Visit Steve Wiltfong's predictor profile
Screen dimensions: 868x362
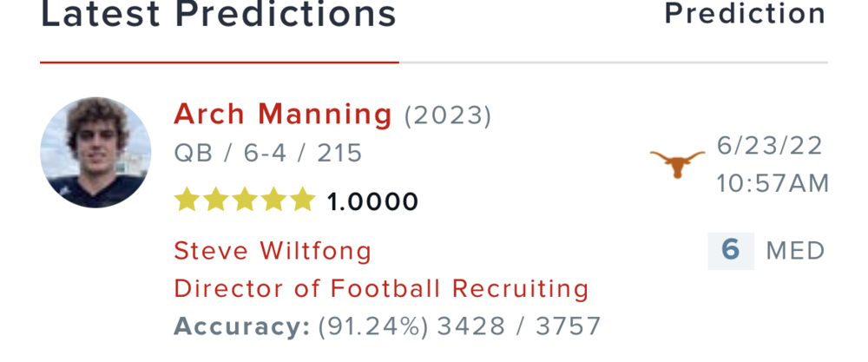273,252
